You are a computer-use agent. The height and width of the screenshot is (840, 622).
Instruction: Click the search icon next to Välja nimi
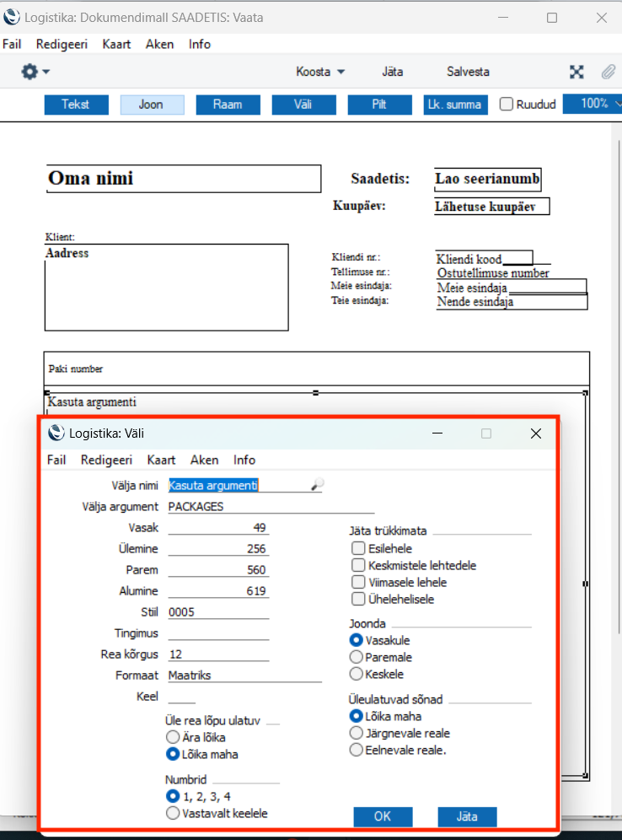(317, 484)
